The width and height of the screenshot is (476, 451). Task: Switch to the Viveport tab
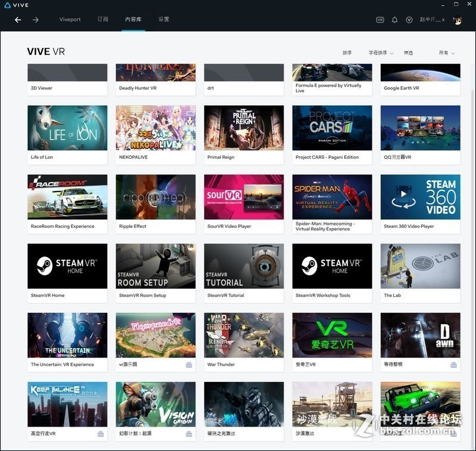point(70,19)
